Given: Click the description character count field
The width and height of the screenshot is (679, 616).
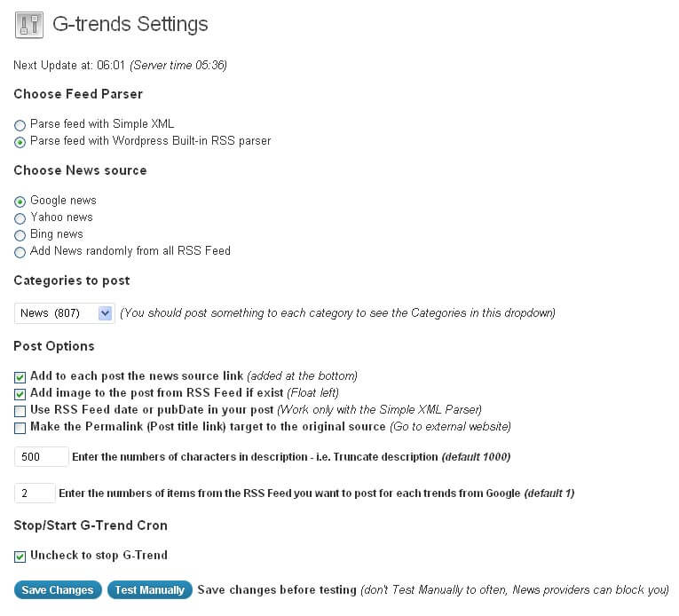Looking at the screenshot, I should tap(42, 456).
